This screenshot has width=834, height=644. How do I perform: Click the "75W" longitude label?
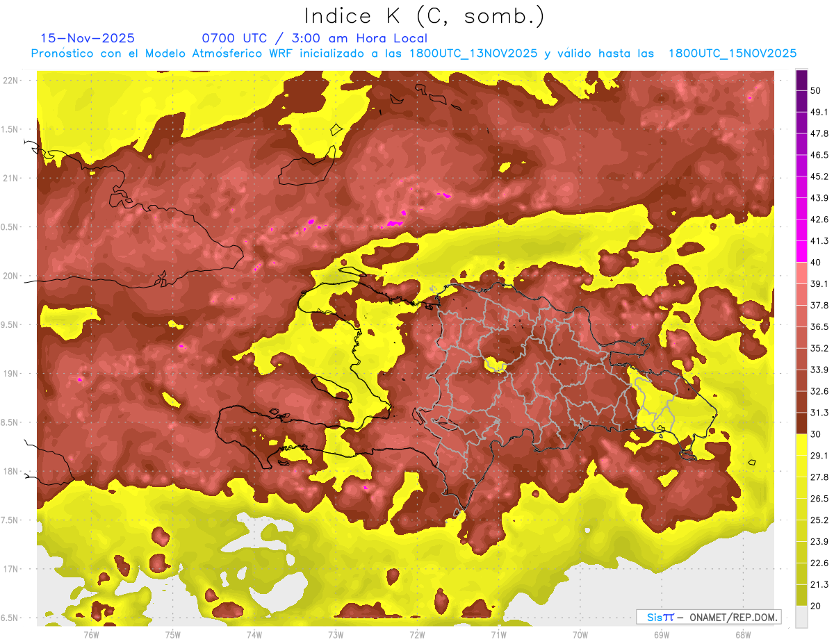tap(173, 634)
